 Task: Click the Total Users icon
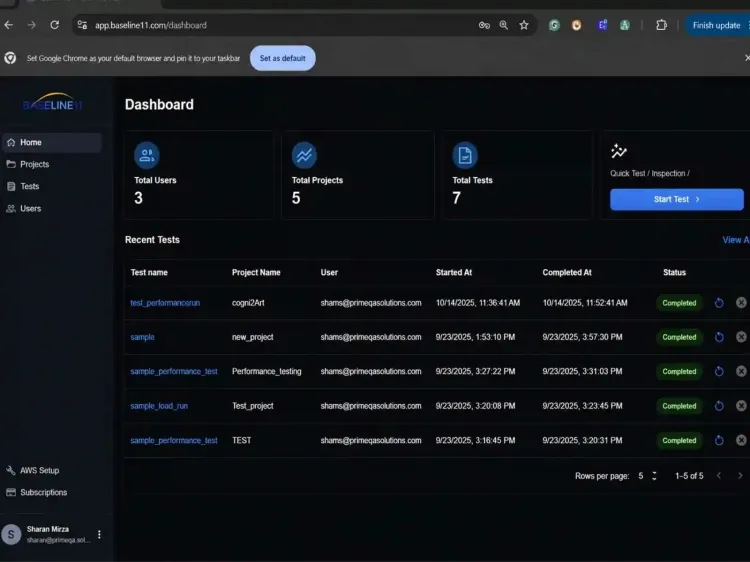(147, 155)
